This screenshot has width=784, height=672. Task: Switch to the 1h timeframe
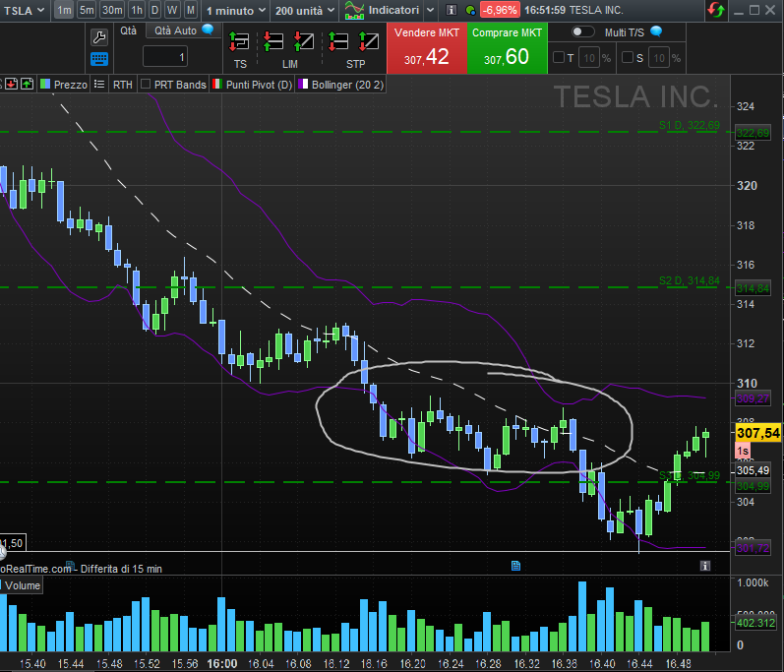click(x=137, y=10)
